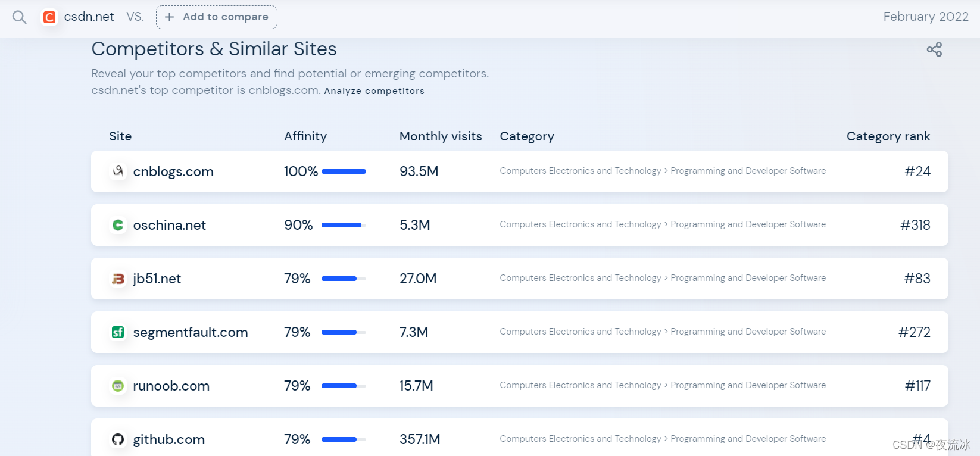Viewport: 980px width, 456px height.
Task: Click the Site column header
Action: click(x=120, y=136)
